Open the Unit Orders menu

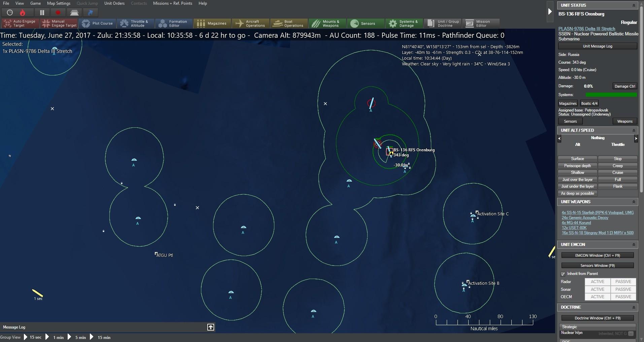pyautogui.click(x=114, y=3)
